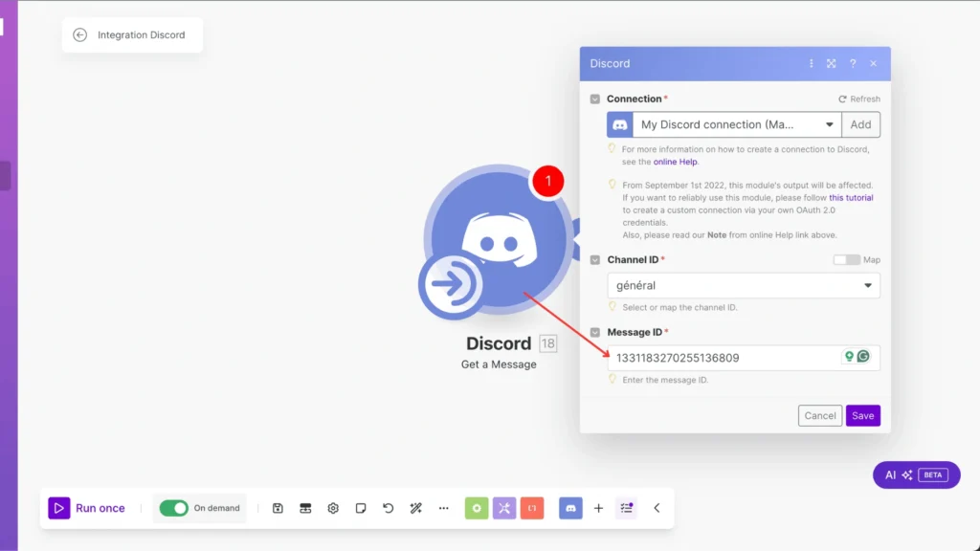Click the Discord favorite icon in the toolbar
This screenshot has height=551, width=980.
(570, 508)
